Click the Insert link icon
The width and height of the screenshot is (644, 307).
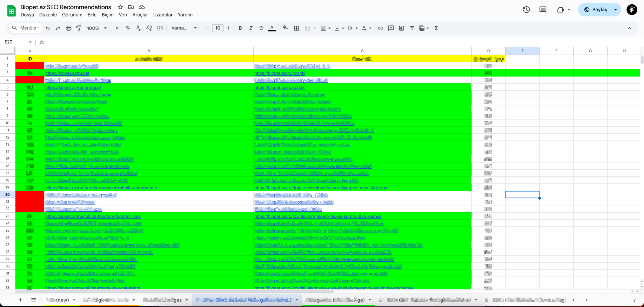pos(380,28)
